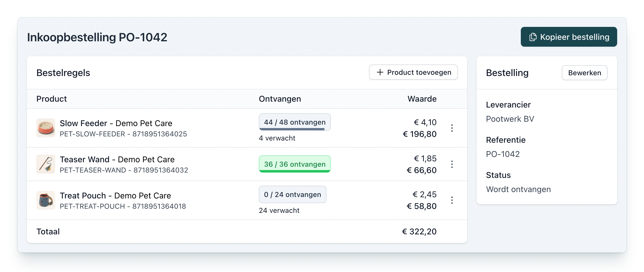
Task: Click line total € 196,80
Action: [420, 134]
